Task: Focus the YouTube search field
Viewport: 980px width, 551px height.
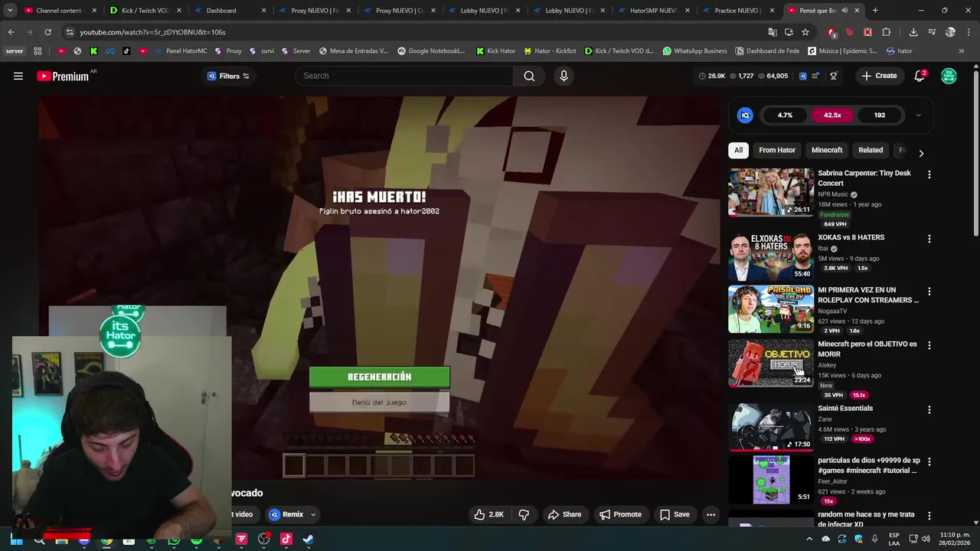Action: [x=404, y=76]
